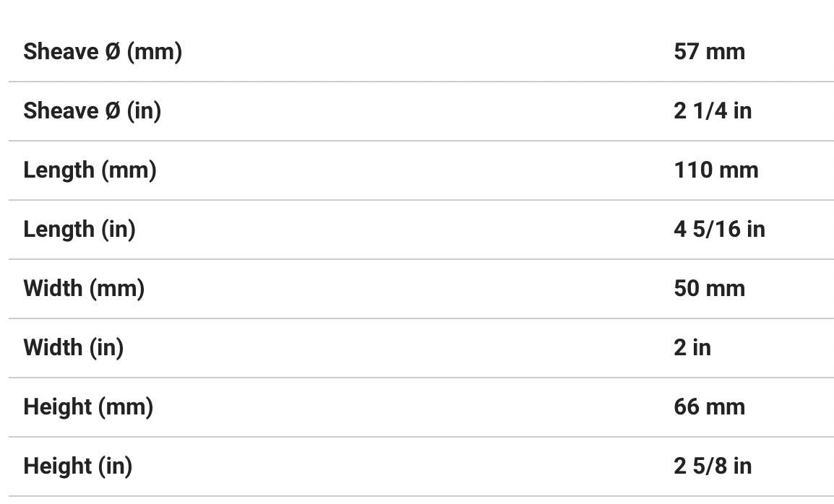834x504 pixels.
Task: Click empty middle of the Sheave Ø (in) row
Action: click(412, 111)
